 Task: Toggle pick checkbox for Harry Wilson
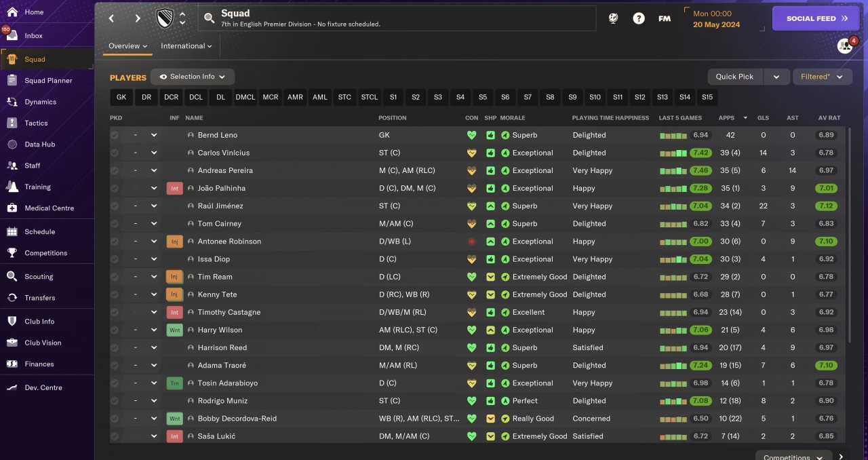(x=115, y=330)
